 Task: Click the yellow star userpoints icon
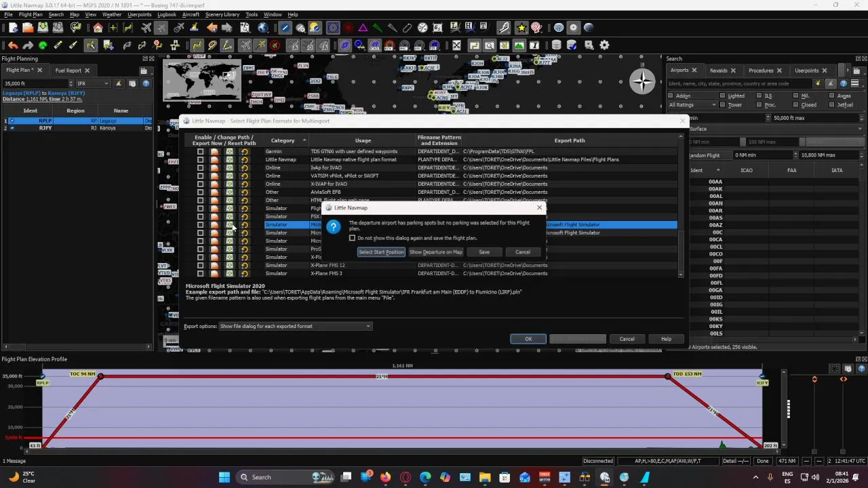click(521, 28)
